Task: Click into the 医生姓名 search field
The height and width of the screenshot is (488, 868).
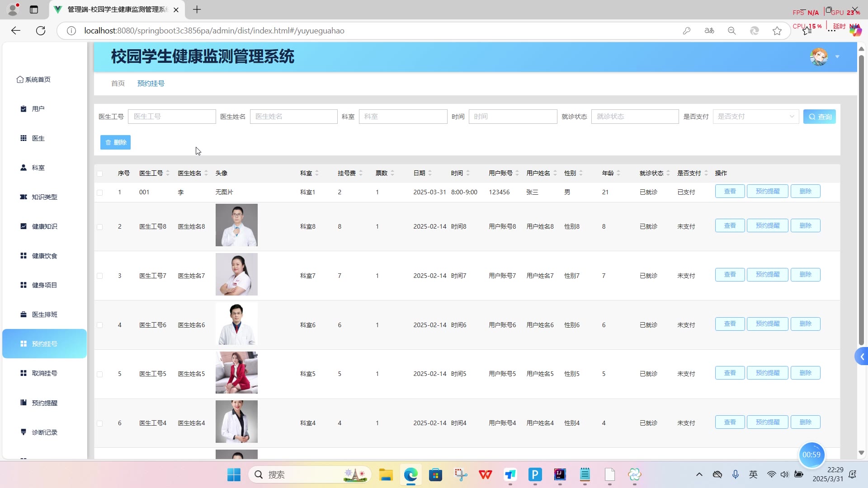Action: pos(293,117)
